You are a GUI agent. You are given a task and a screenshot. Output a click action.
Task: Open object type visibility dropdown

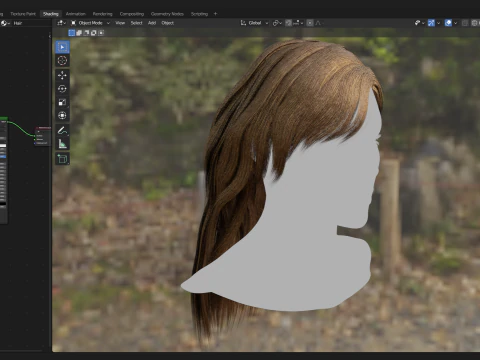pos(419,23)
